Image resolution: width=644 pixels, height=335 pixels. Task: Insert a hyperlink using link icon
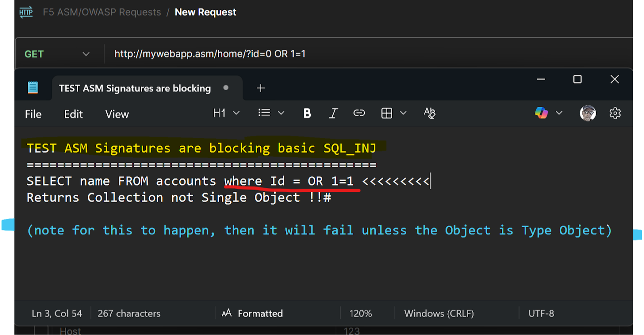[x=359, y=114]
